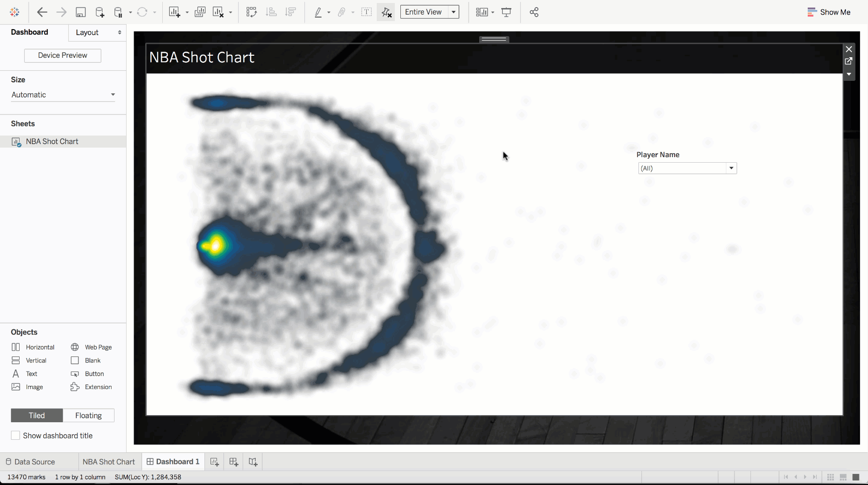Add a new story tab
The image size is (868, 485).
(253, 462)
